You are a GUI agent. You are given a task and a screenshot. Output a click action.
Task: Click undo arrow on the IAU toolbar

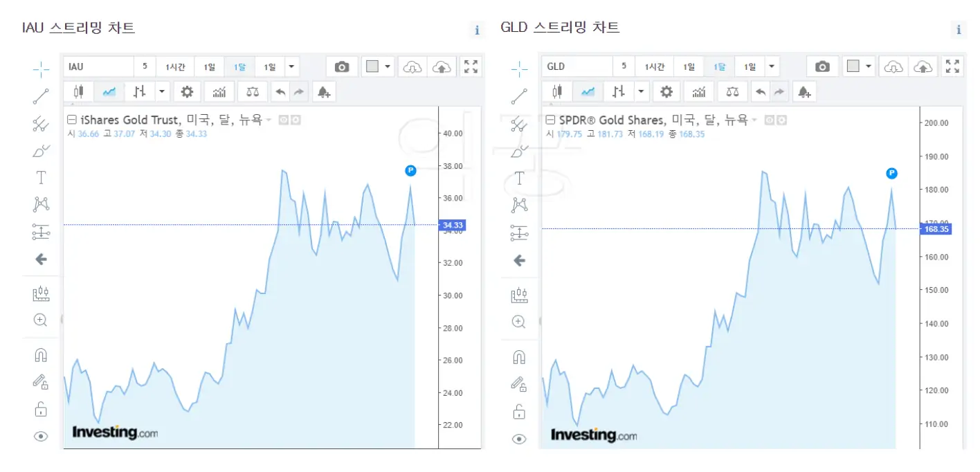pyautogui.click(x=280, y=91)
